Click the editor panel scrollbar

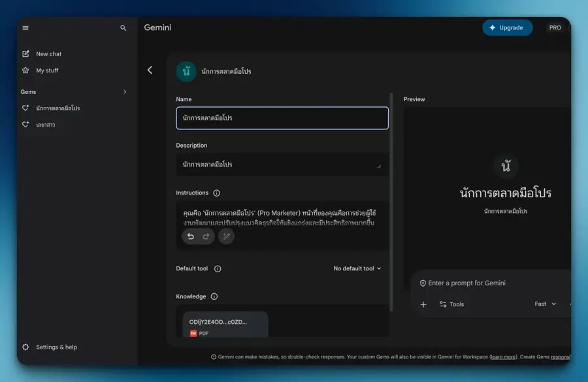pyautogui.click(x=391, y=202)
